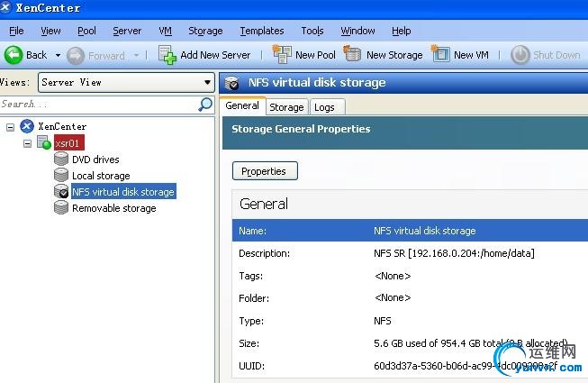Click the Size 5.6 GB used value

[471, 343]
